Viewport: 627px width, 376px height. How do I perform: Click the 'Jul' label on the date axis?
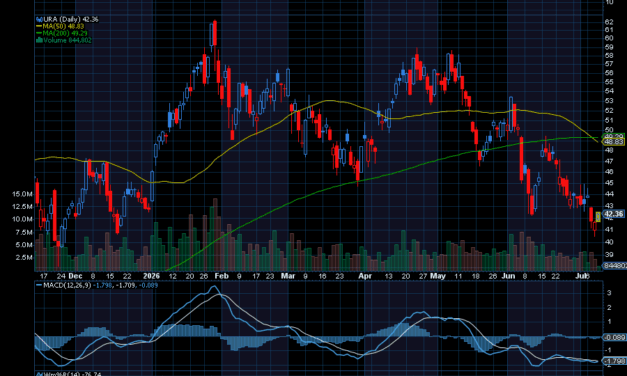coord(582,276)
